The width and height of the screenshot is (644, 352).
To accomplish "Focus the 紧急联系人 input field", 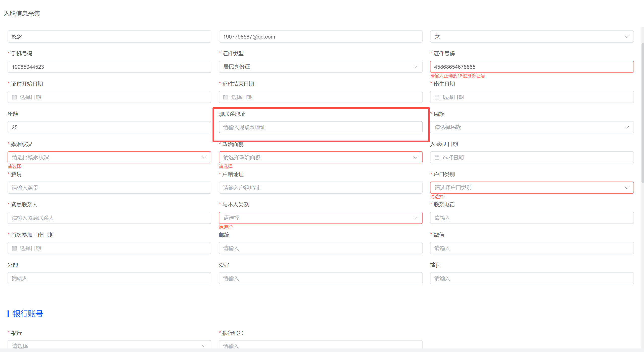I will point(109,218).
